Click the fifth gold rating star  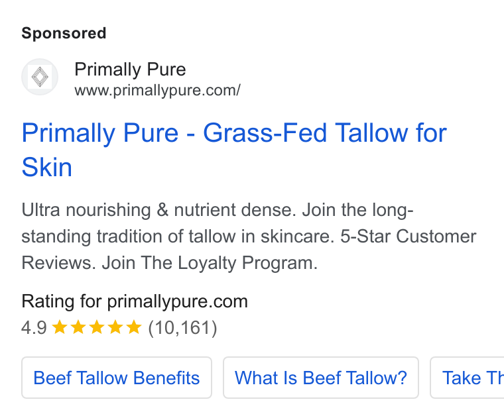tap(134, 327)
